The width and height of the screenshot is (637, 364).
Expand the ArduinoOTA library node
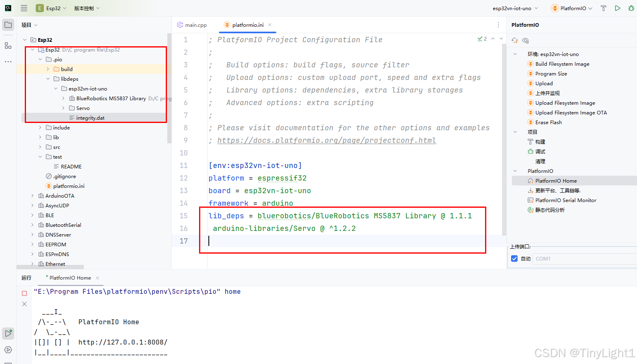click(32, 196)
